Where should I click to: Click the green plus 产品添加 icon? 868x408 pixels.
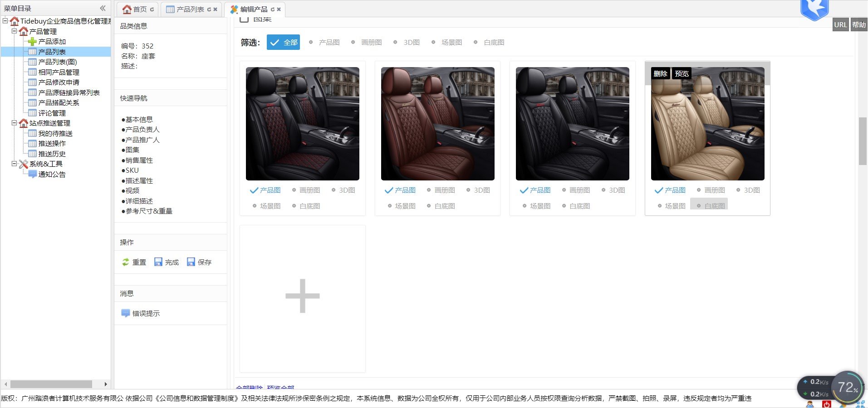point(32,42)
